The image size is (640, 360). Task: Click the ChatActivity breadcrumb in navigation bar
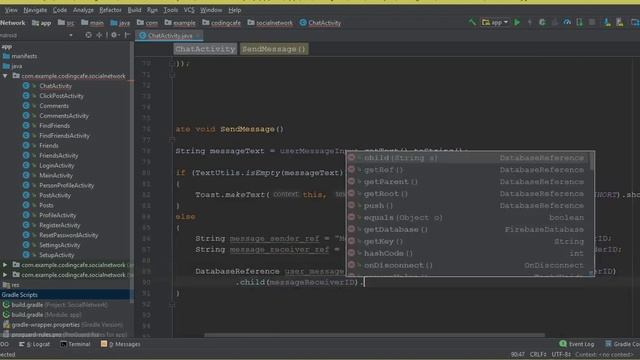(x=320, y=23)
